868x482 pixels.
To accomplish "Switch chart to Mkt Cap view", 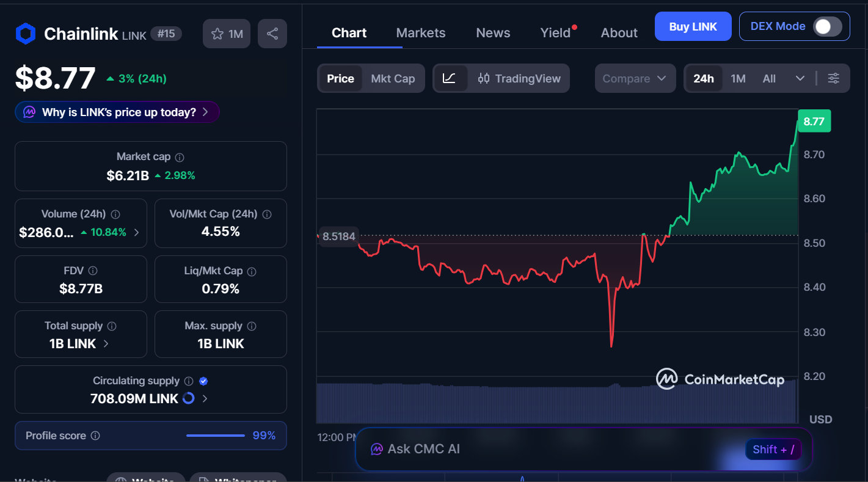I will click(393, 78).
